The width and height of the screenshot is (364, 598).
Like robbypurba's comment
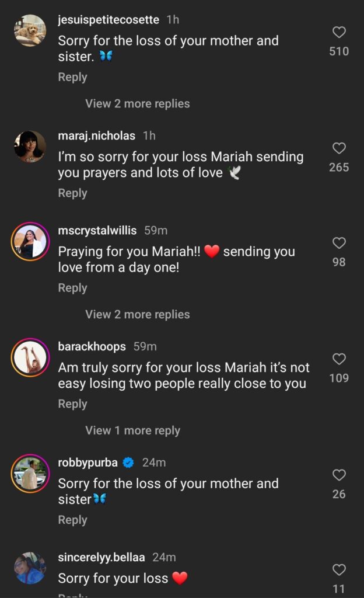point(339,475)
